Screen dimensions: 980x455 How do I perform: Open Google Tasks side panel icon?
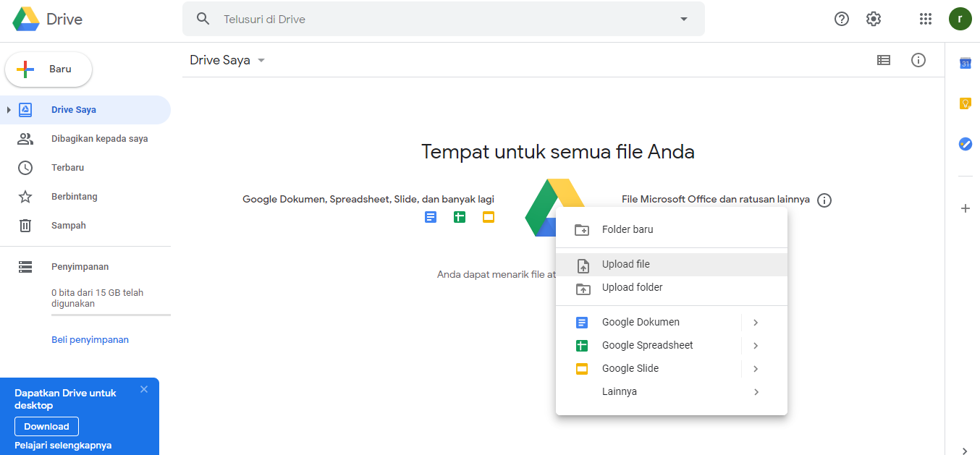[x=965, y=144]
